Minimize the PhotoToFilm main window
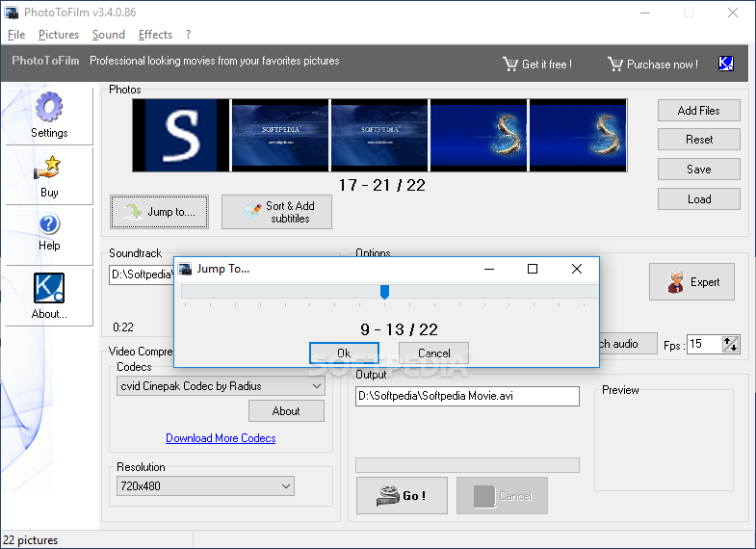 pyautogui.click(x=645, y=13)
